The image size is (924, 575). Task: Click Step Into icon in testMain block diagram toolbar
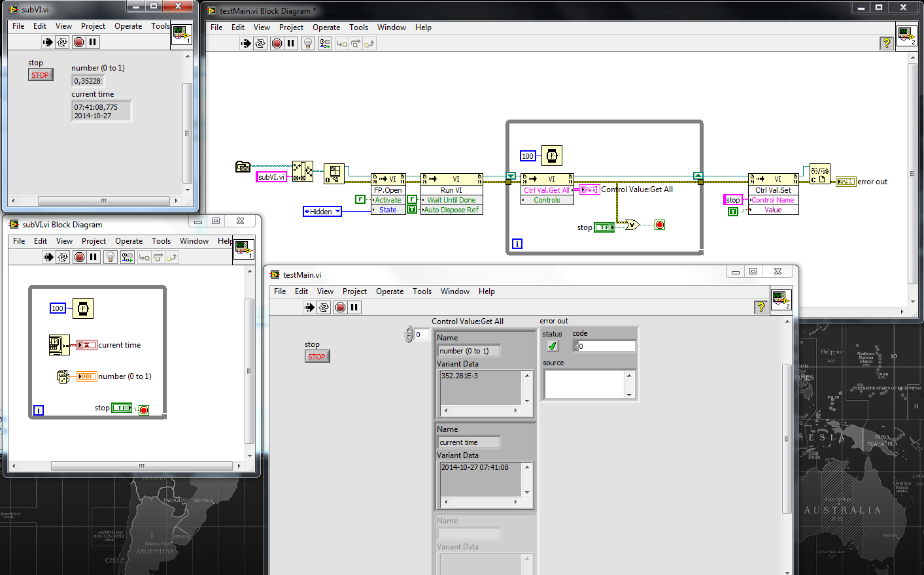[341, 44]
